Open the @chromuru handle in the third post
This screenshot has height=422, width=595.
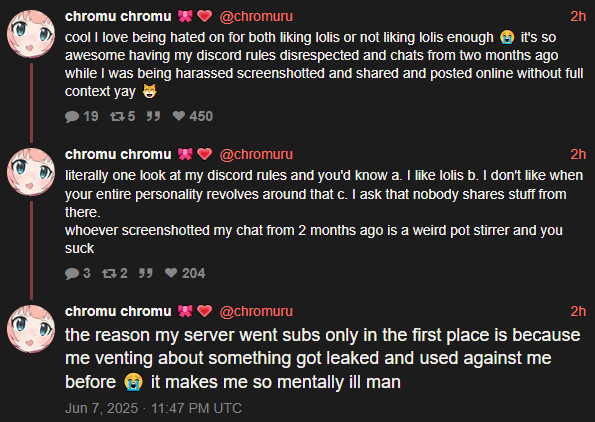256,312
